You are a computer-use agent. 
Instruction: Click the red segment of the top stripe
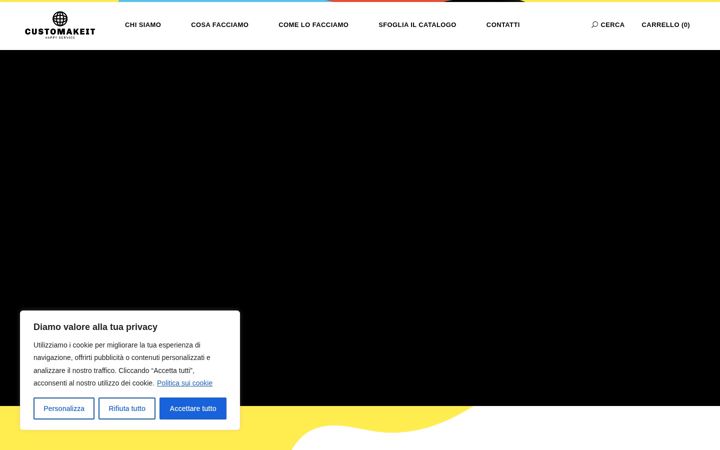(x=388, y=1)
